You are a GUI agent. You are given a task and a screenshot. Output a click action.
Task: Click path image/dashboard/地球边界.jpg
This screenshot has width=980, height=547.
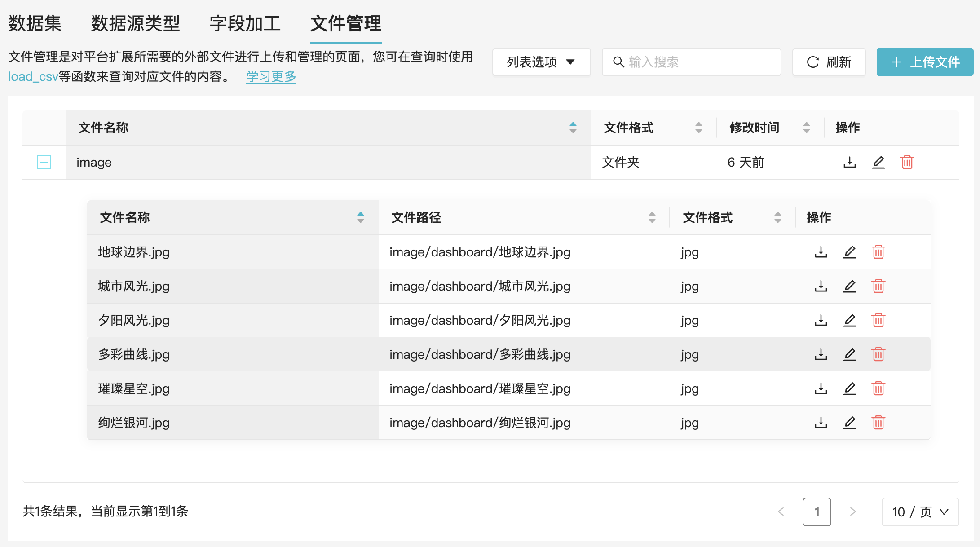tap(480, 252)
